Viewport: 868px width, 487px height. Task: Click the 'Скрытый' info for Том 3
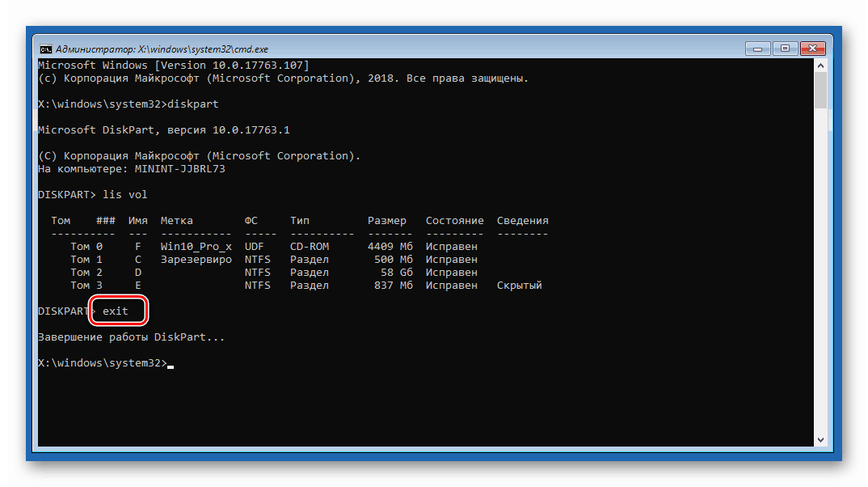[519, 286]
